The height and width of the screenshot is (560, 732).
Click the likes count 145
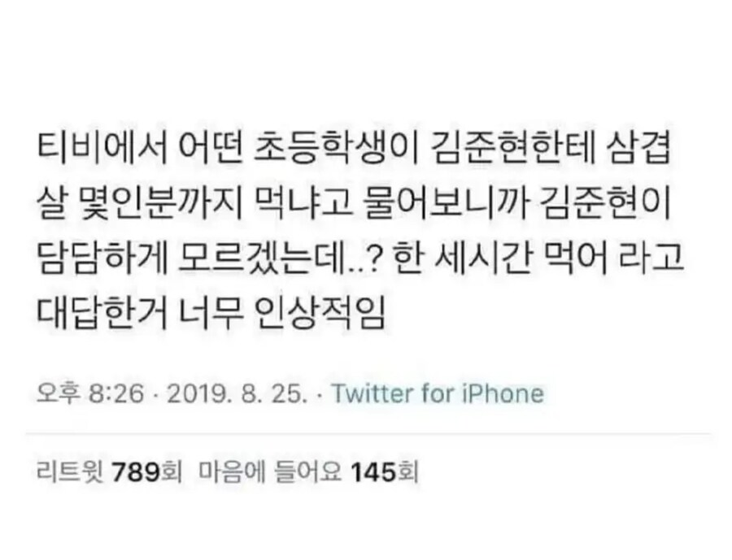click(x=370, y=471)
